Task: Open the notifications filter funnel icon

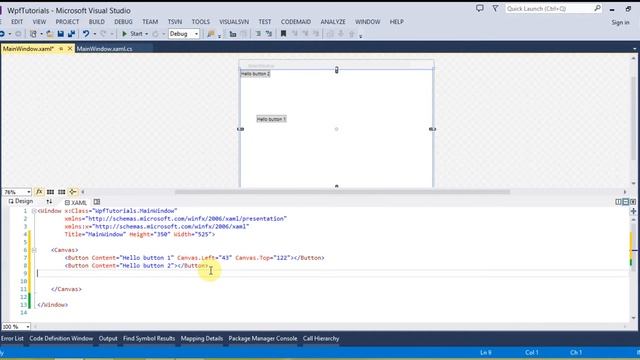Action: (x=495, y=8)
